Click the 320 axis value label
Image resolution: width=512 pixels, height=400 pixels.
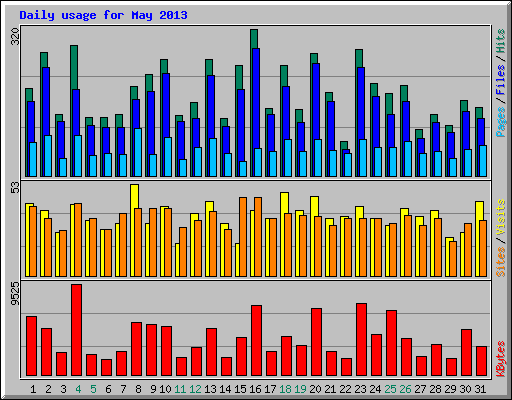16,37
